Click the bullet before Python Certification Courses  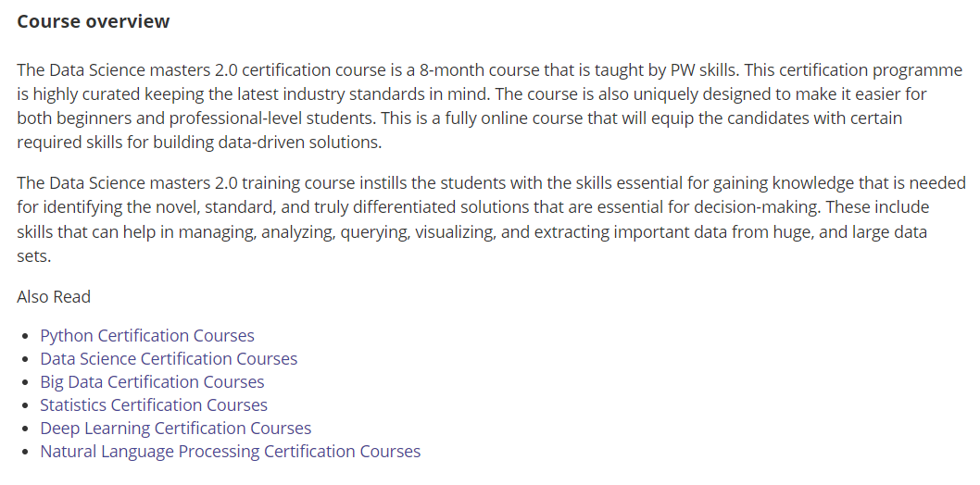(x=24, y=336)
